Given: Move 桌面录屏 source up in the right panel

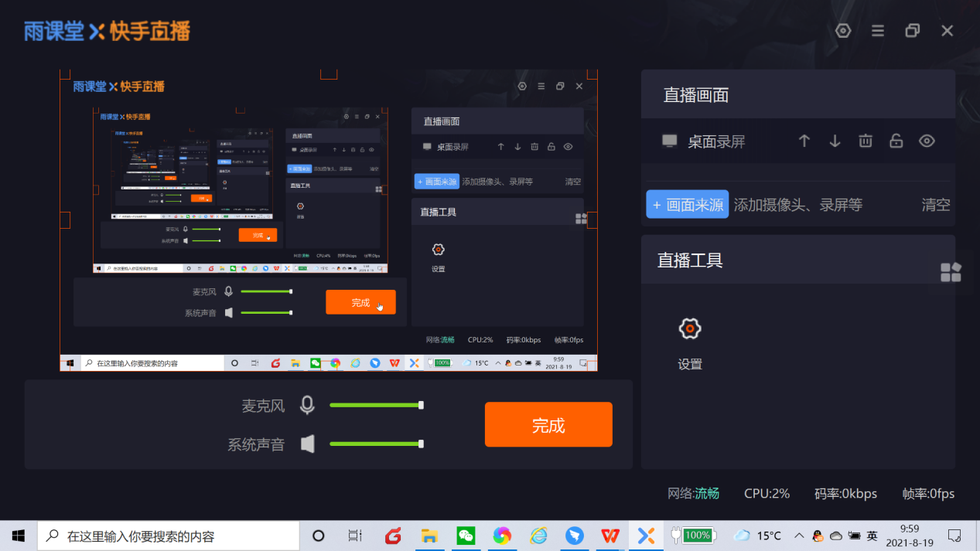Looking at the screenshot, I should [804, 141].
